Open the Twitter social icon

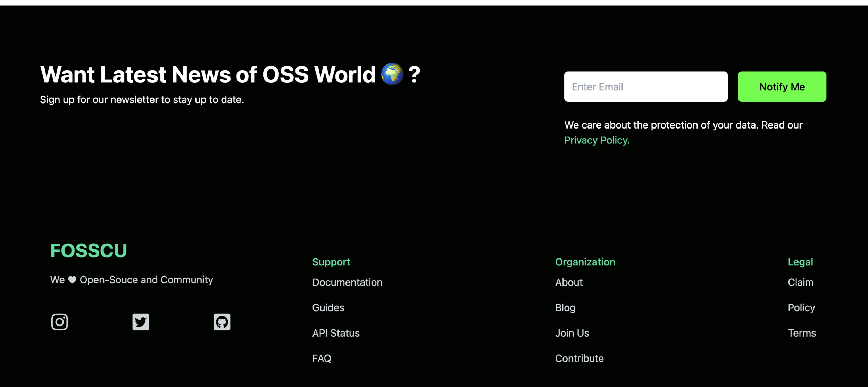(x=141, y=322)
